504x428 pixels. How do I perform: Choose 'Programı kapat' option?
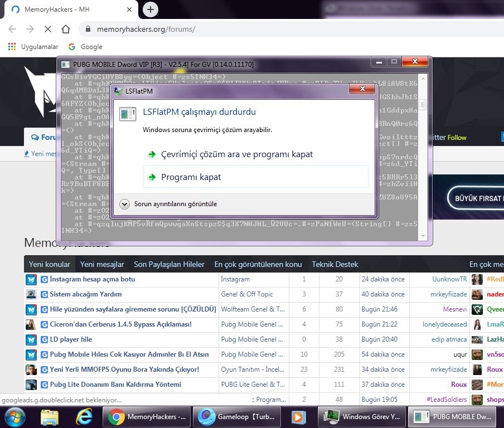[x=255, y=177]
